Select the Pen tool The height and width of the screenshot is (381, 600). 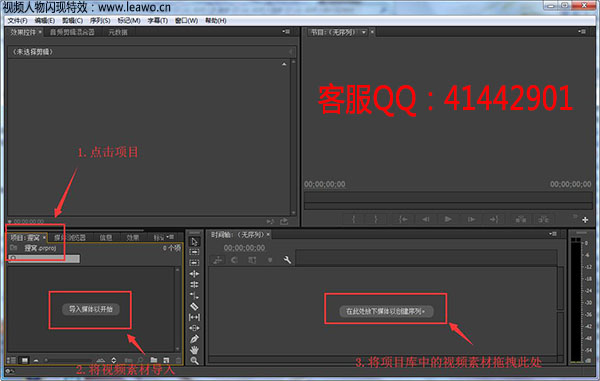pos(194,339)
